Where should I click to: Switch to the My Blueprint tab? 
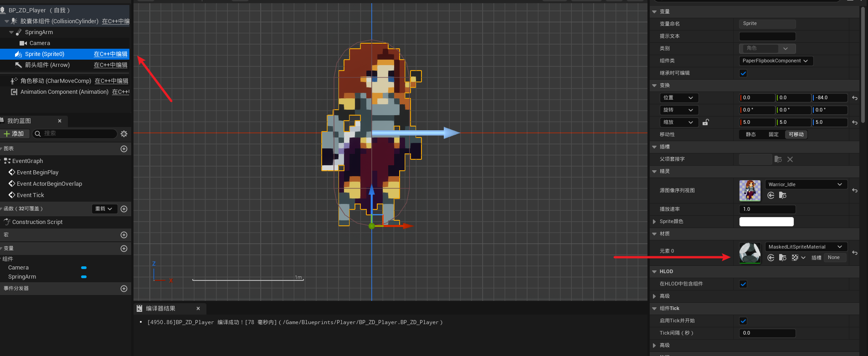(19, 121)
